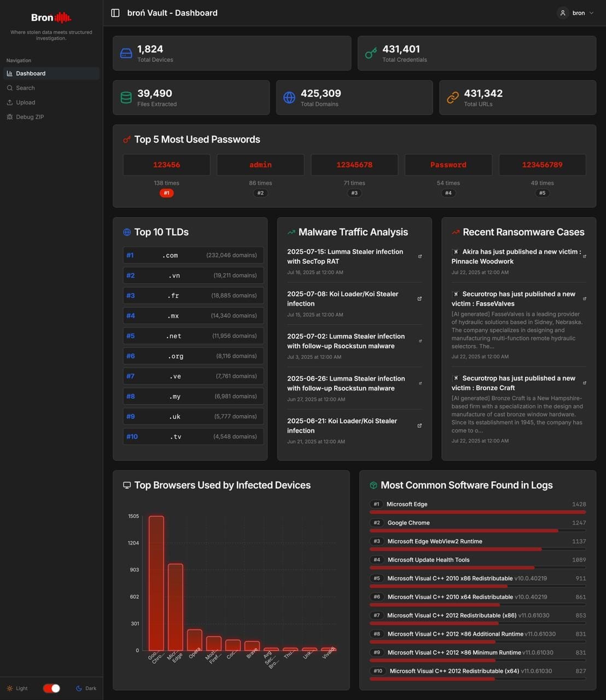Screen dimensions: 606x700
Task: Click the package icon beside Most Common Software
Action: point(373,485)
